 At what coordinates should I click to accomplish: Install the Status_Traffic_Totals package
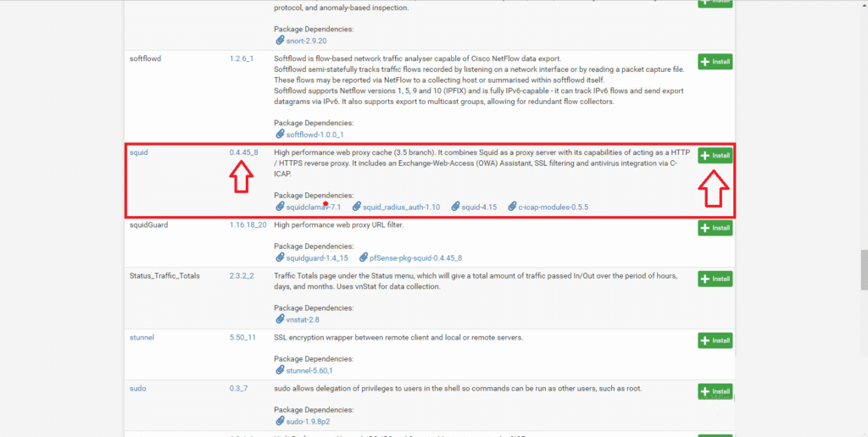point(715,279)
